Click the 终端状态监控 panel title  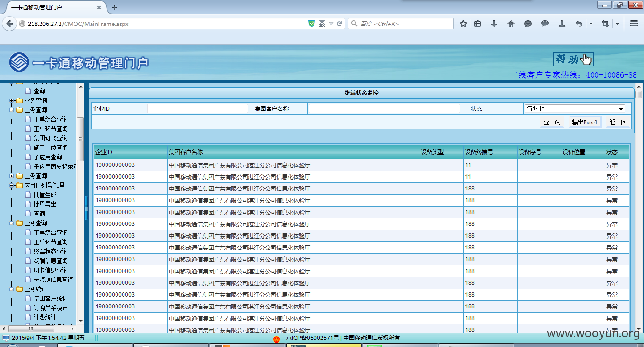[x=362, y=93]
